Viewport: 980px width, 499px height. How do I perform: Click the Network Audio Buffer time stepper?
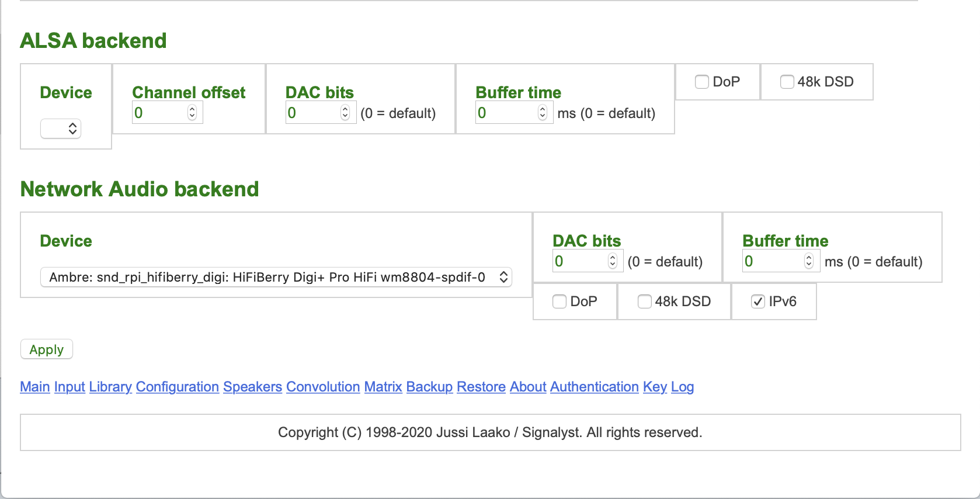tap(809, 261)
